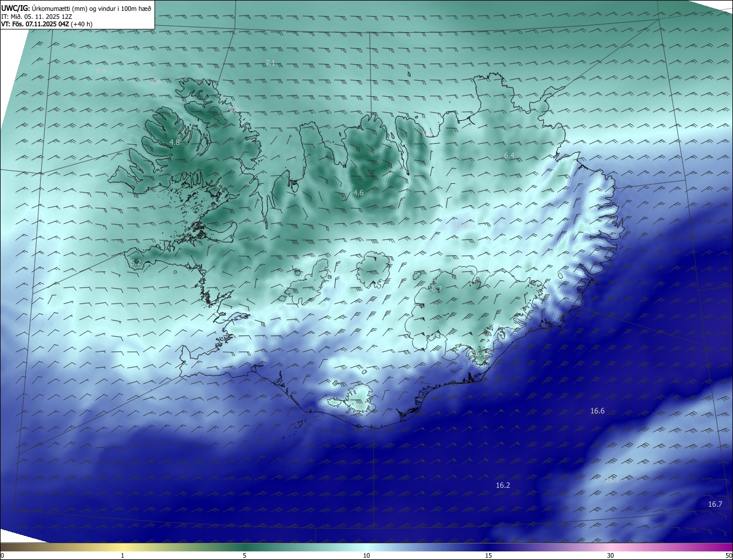
Task: Click the color scale tick label 15
Action: coord(488,555)
